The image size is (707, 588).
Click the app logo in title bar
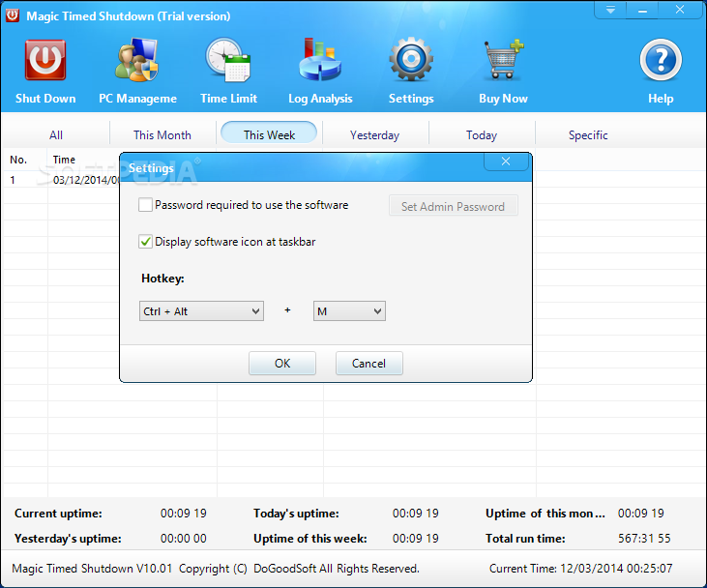pos(13,15)
